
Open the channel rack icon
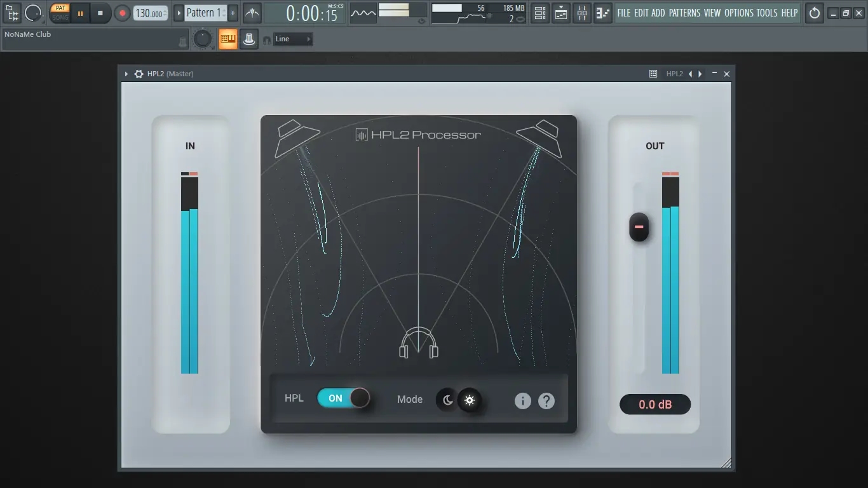tap(539, 13)
